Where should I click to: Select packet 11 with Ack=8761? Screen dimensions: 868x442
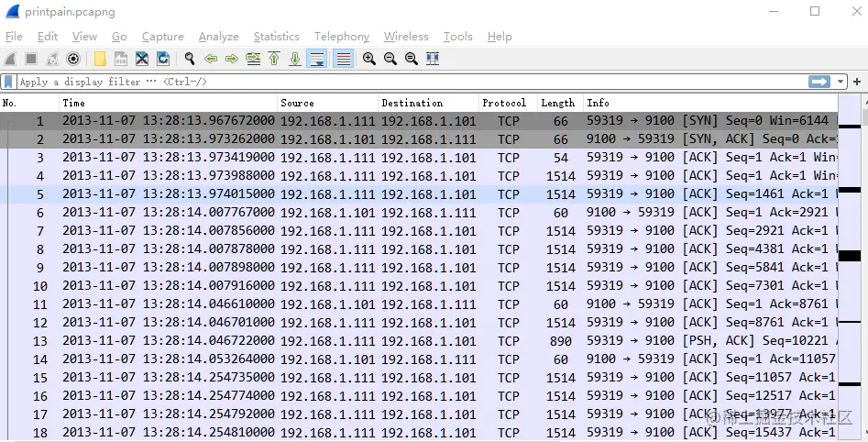tap(419, 304)
